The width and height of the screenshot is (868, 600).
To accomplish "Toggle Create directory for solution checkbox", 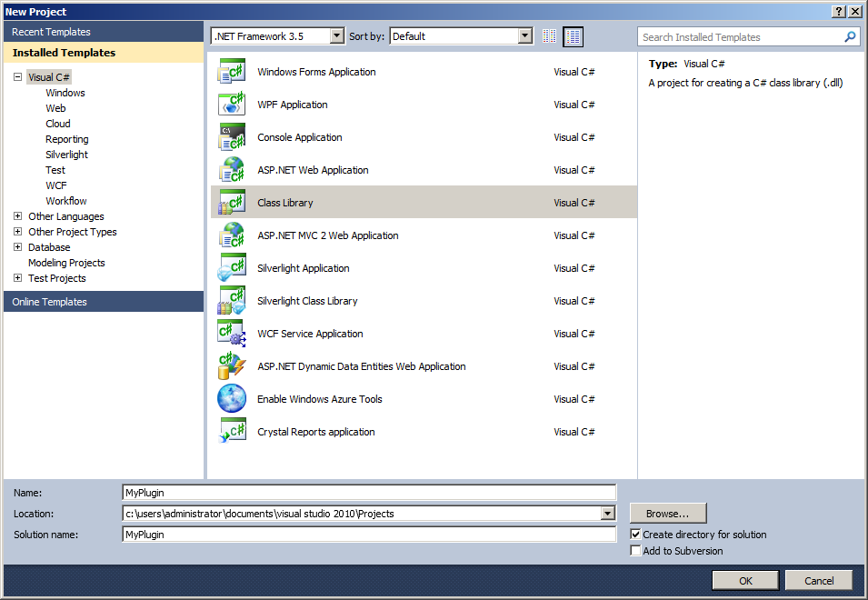I will pos(635,535).
